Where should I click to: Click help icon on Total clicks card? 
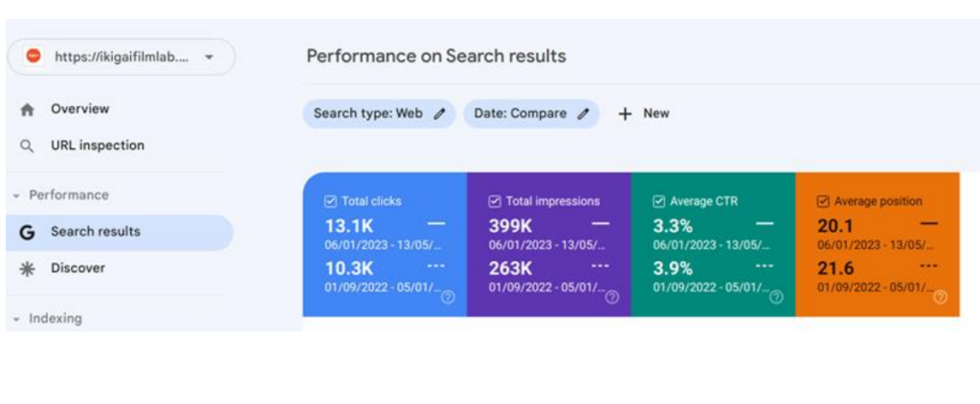(448, 297)
